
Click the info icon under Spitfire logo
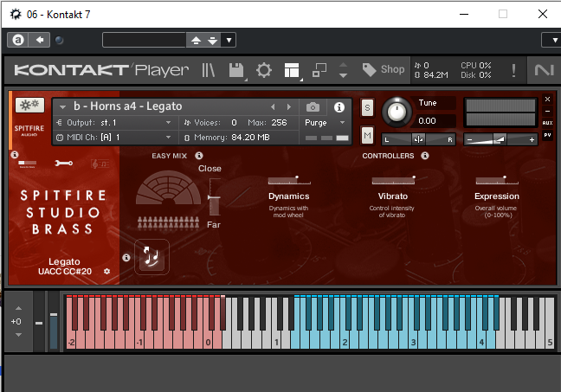click(15, 155)
